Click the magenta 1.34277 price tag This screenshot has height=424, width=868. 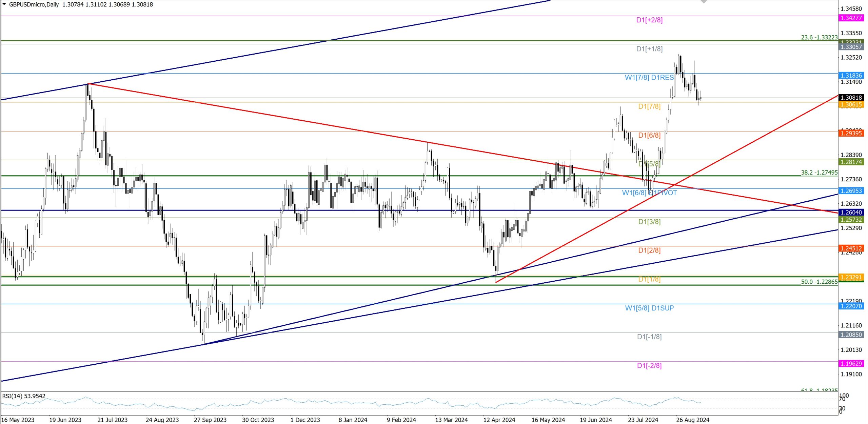(x=851, y=18)
